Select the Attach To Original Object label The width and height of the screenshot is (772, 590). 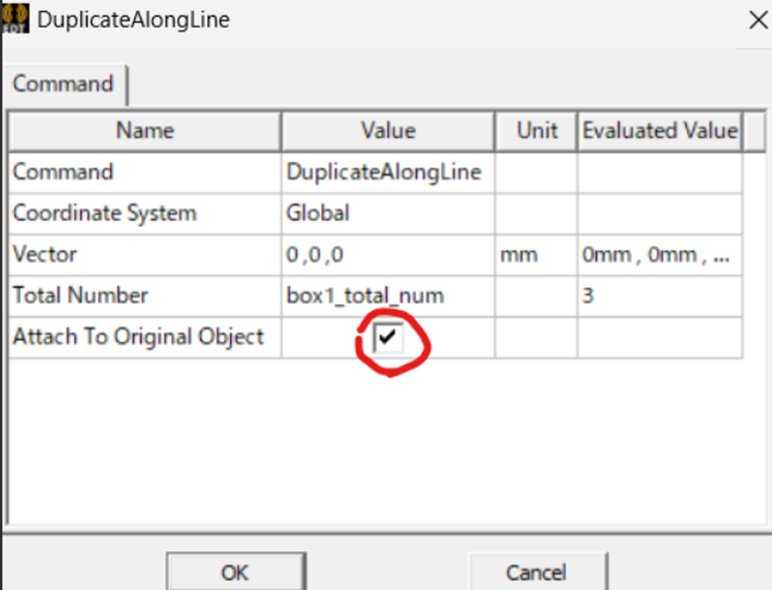(138, 337)
